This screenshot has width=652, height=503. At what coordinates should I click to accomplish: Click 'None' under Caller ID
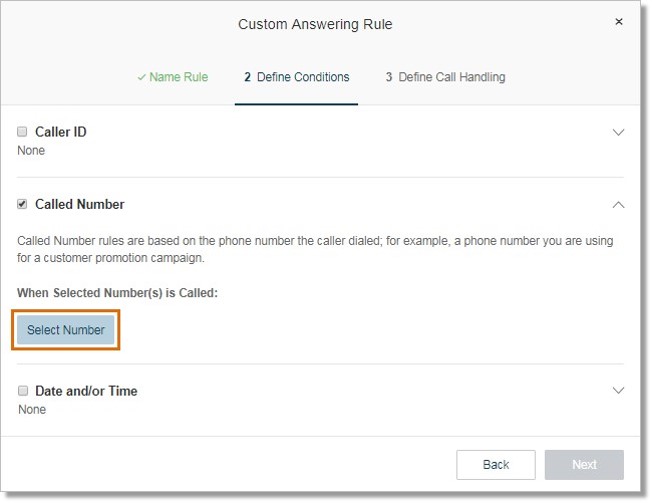(x=31, y=150)
